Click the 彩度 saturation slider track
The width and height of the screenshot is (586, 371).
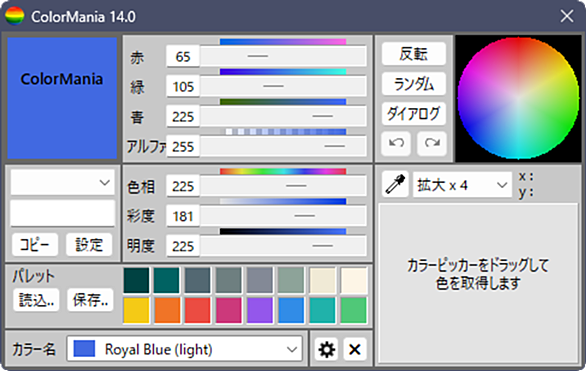point(283,216)
